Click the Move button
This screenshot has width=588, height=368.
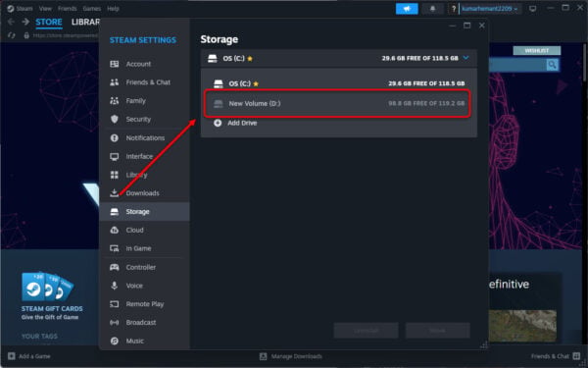pos(438,331)
